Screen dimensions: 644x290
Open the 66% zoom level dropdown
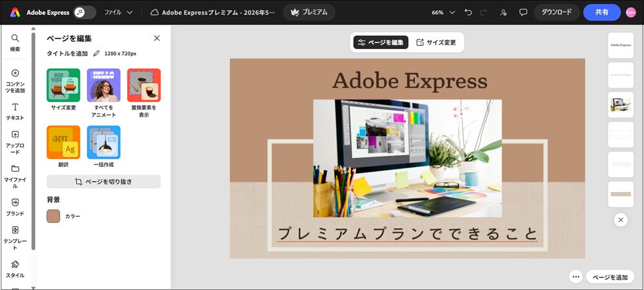(443, 12)
